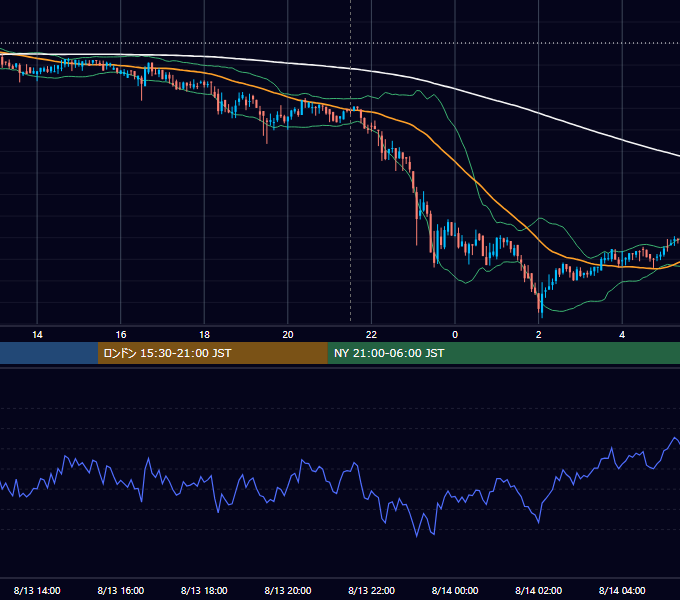The height and width of the screenshot is (600, 680).
Task: Click the 8/14 04:00 time label
Action: point(622,590)
